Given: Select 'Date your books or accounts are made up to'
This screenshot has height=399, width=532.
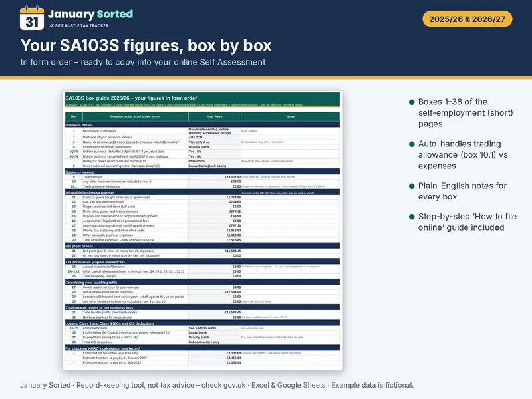Looking at the screenshot, I should coord(202,161).
